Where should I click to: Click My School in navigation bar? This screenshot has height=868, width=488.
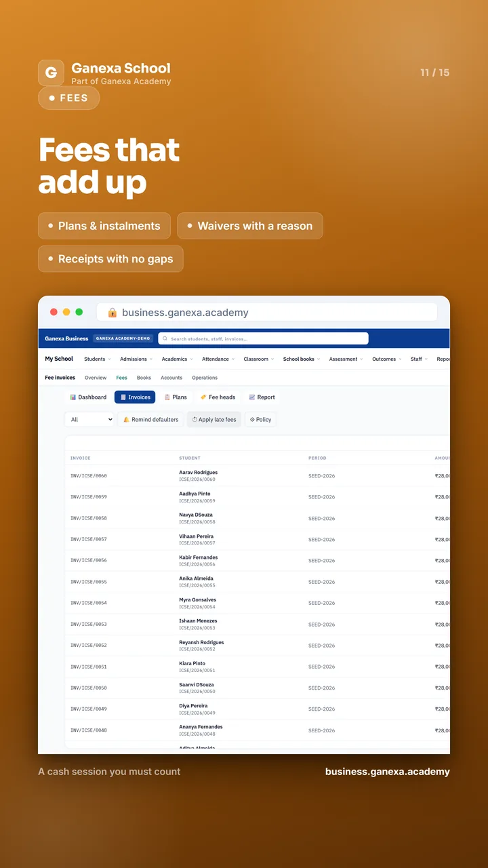point(59,359)
